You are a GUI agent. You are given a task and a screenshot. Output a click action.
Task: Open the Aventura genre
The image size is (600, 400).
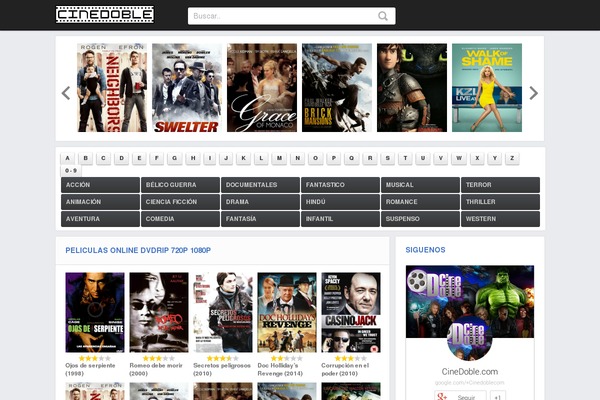100,219
